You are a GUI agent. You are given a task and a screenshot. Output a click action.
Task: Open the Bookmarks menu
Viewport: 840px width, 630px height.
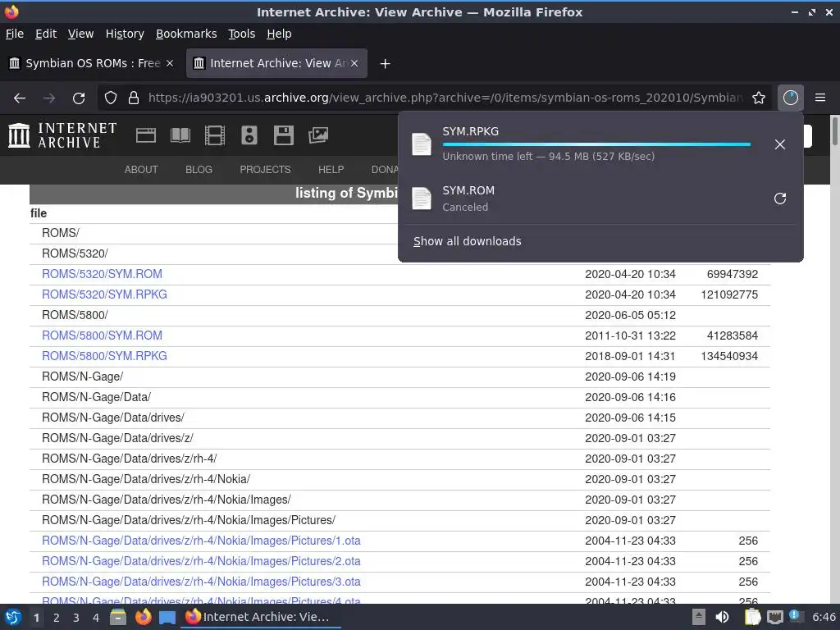click(x=186, y=34)
